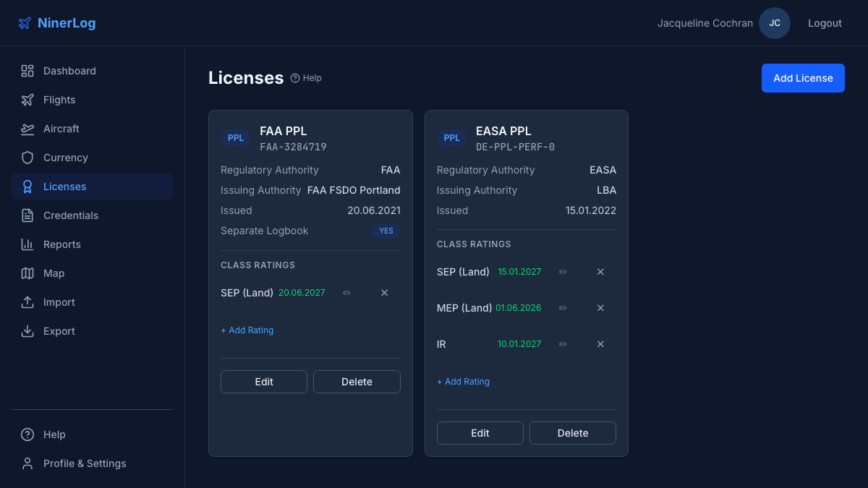This screenshot has width=868, height=488.
Task: Click the EASA issued date 15.01.2022
Action: pos(591,210)
